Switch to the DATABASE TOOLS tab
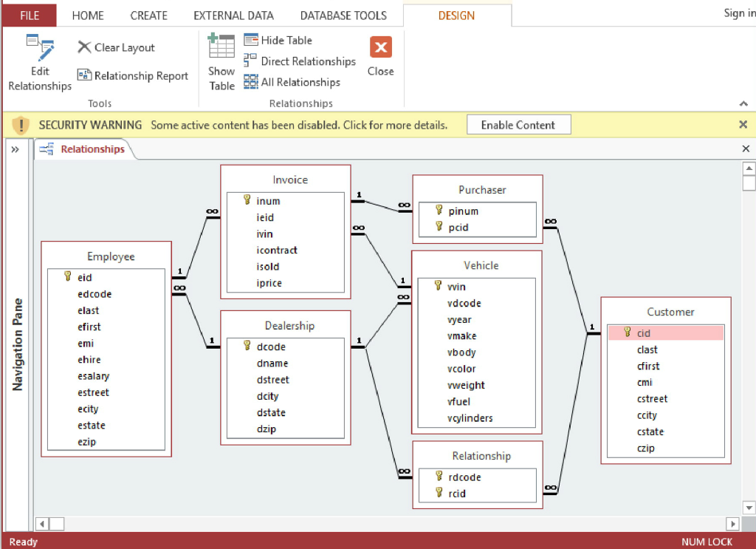 point(343,15)
